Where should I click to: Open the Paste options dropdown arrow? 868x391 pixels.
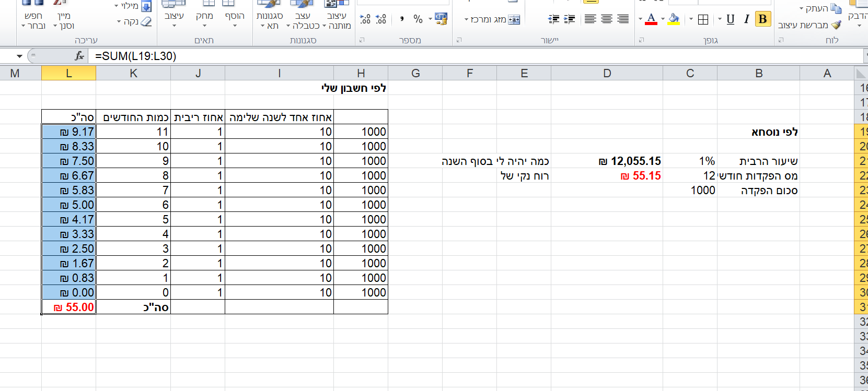click(860, 26)
